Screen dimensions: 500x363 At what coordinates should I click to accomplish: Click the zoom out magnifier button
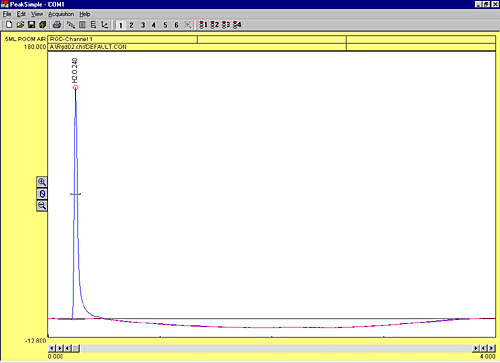click(x=42, y=206)
